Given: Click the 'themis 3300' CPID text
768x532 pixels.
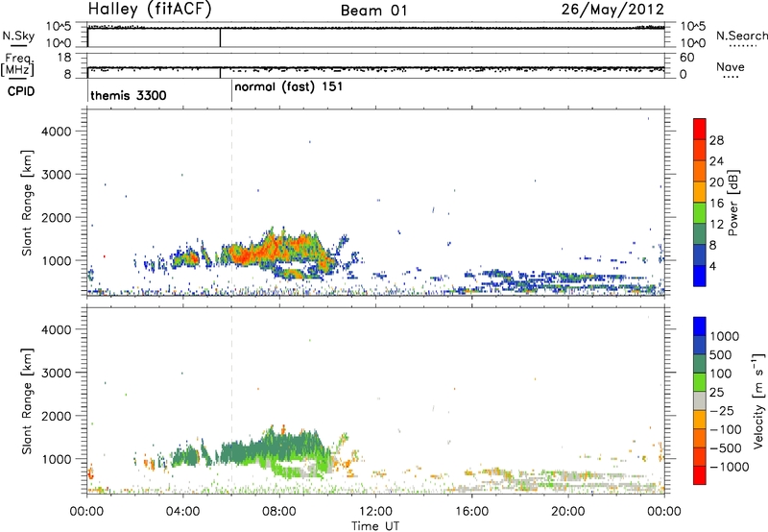Looking at the screenshot, I should pyautogui.click(x=129, y=95).
